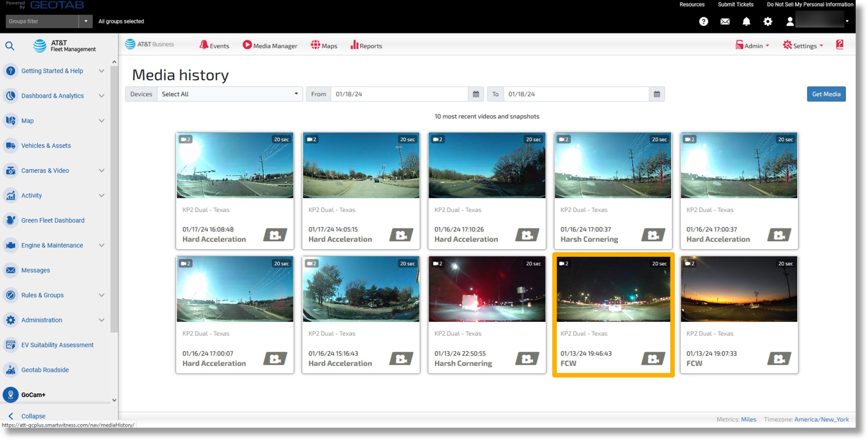This screenshot has height=440, width=868.
Task: Open thumbnail of FCW 01/13/24 19:07:33 sunset video
Action: coord(739,289)
